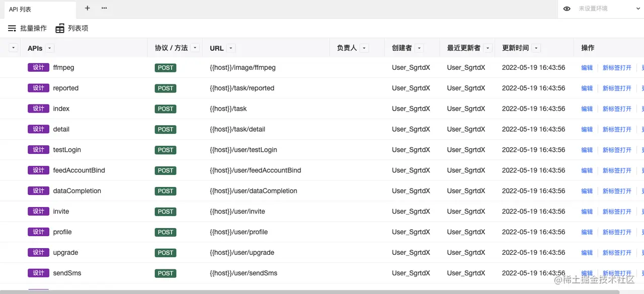The height and width of the screenshot is (294, 644).
Task: Click the 操作 column header
Action: tap(588, 48)
